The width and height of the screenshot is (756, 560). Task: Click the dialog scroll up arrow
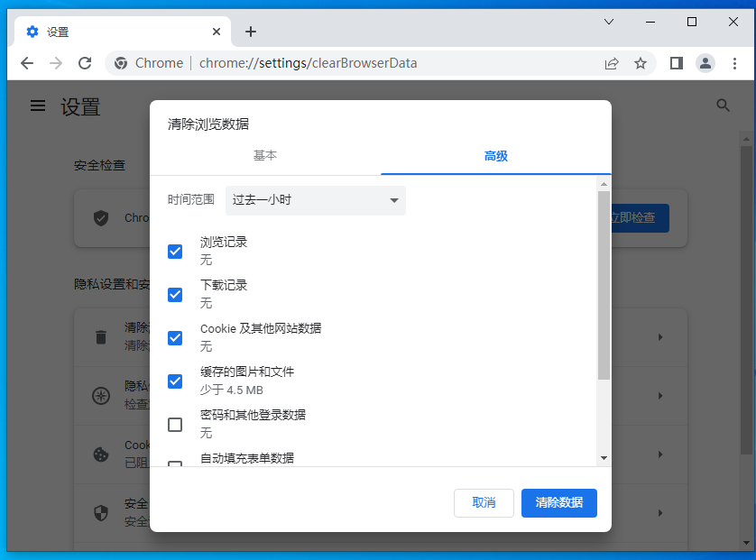pyautogui.click(x=604, y=184)
